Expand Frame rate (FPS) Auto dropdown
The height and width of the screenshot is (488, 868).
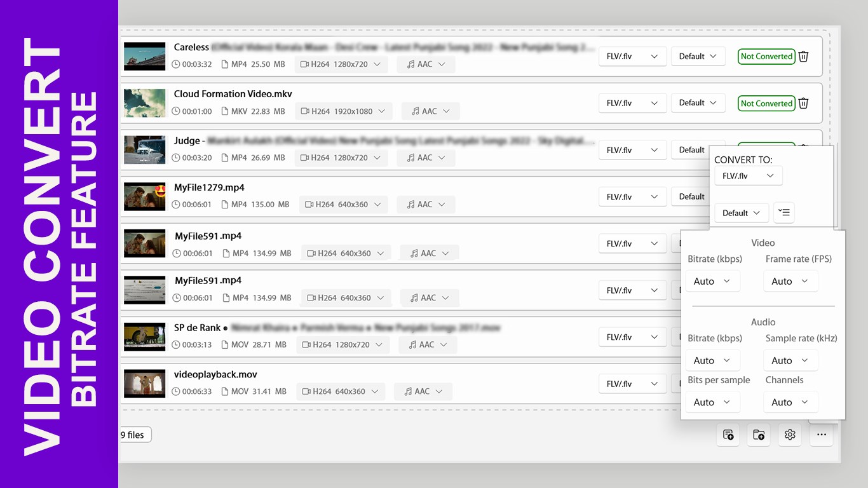(790, 281)
